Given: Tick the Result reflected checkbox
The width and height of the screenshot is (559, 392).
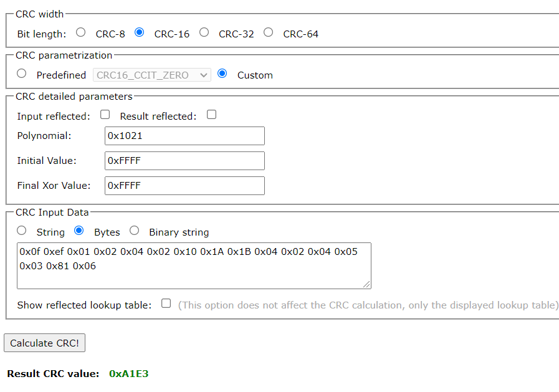Looking at the screenshot, I should coord(212,115).
